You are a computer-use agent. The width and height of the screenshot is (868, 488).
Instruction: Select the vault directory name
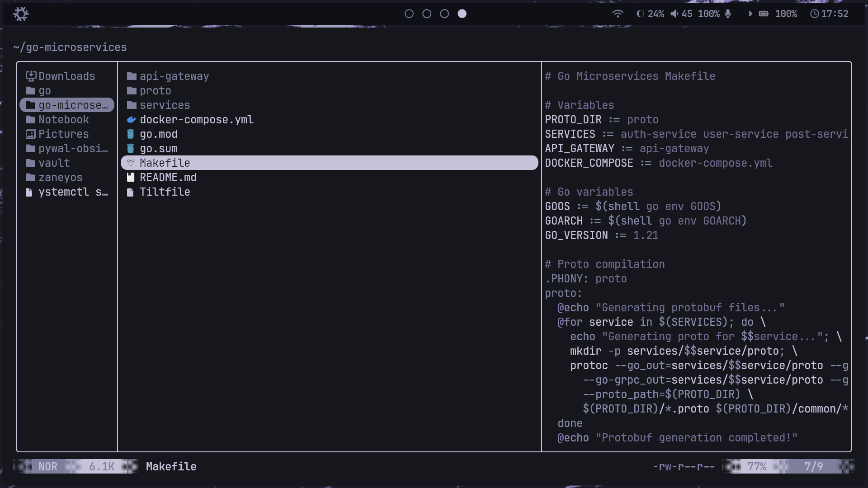(x=54, y=163)
